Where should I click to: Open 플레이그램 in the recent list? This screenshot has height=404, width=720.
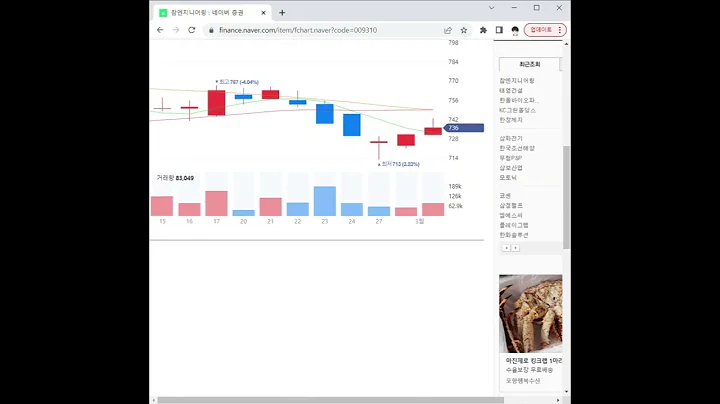(513, 225)
